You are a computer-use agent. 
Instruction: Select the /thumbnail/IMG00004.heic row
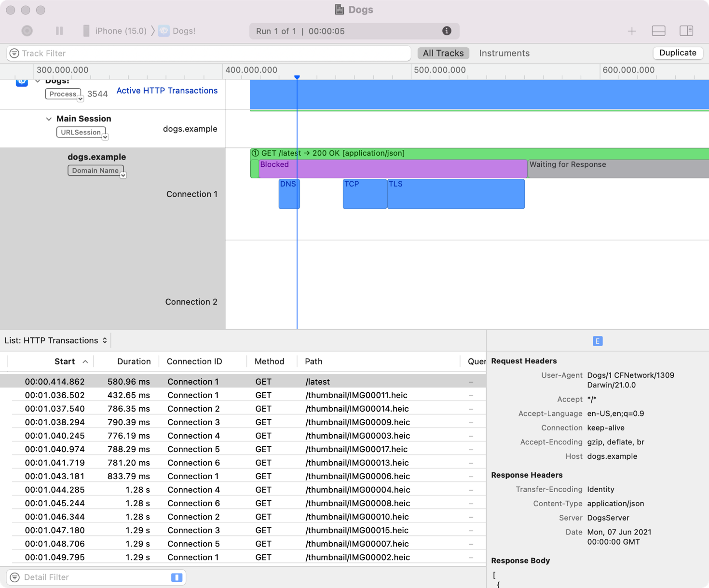click(x=243, y=489)
